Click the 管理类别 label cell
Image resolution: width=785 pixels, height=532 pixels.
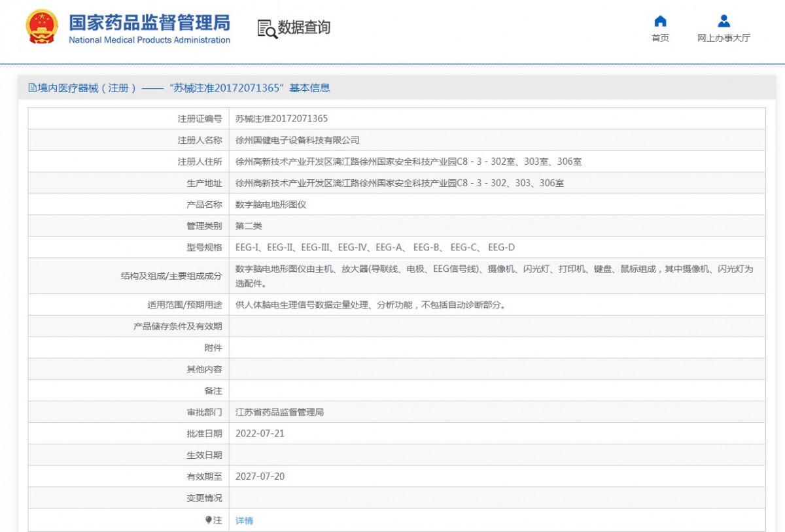tap(129, 226)
